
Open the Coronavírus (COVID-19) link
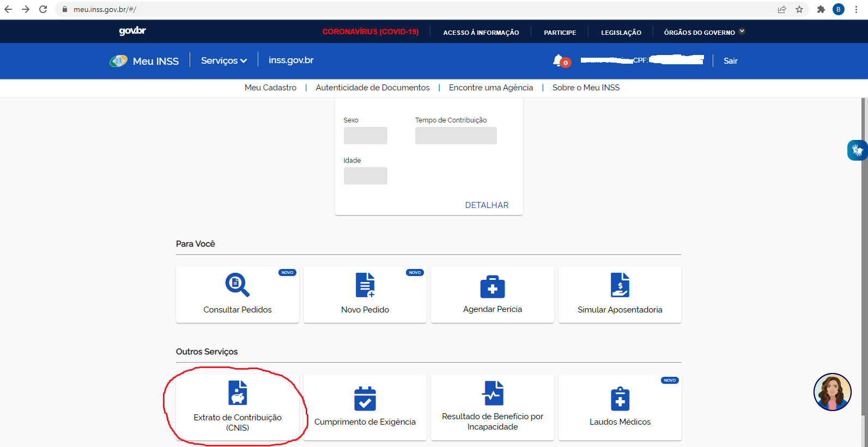click(370, 32)
